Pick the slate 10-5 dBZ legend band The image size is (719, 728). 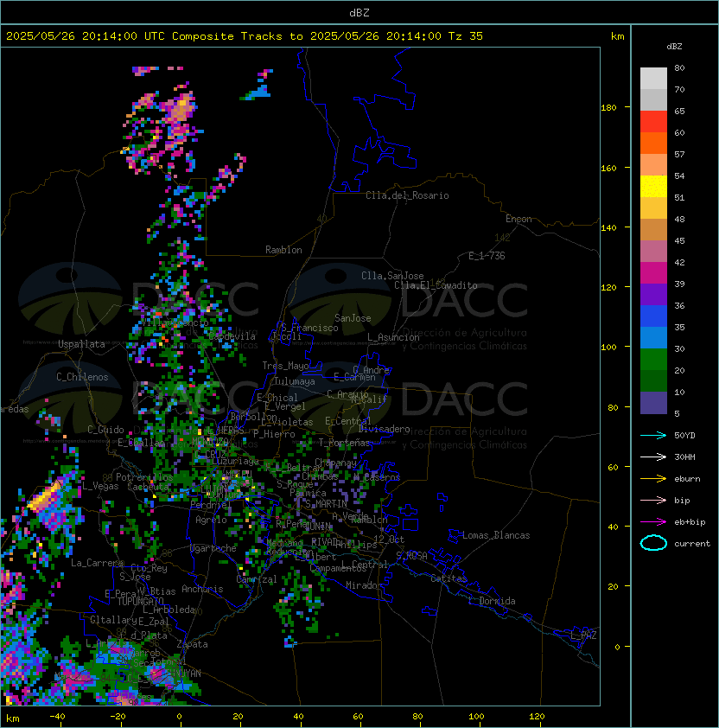click(653, 403)
